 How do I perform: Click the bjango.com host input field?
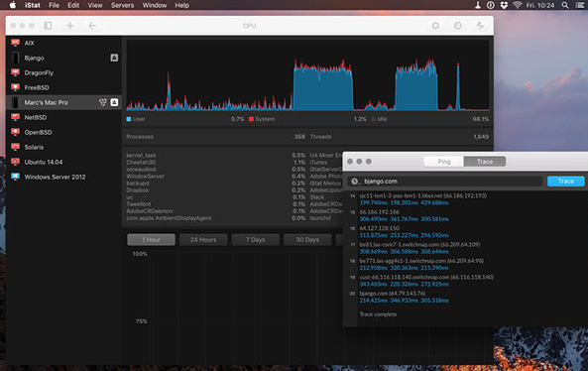[445, 182]
